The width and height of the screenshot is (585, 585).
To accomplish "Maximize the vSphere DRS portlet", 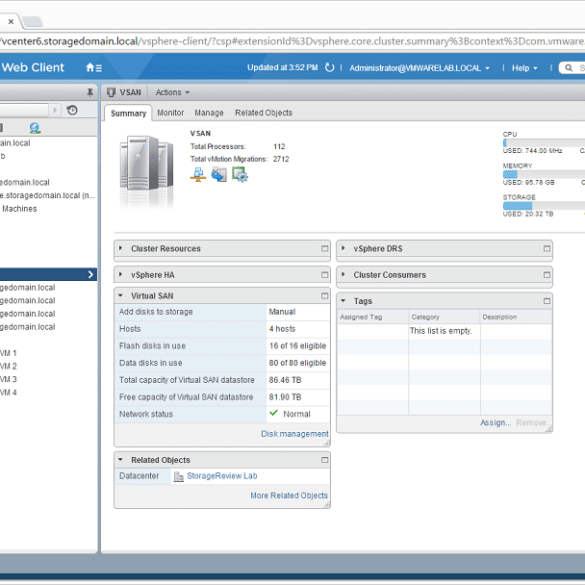I will point(547,248).
